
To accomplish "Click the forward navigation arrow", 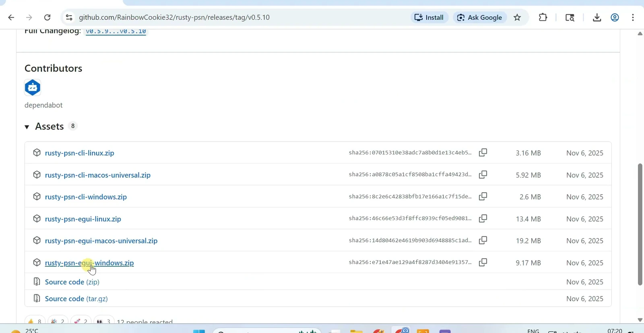I will tap(29, 17).
